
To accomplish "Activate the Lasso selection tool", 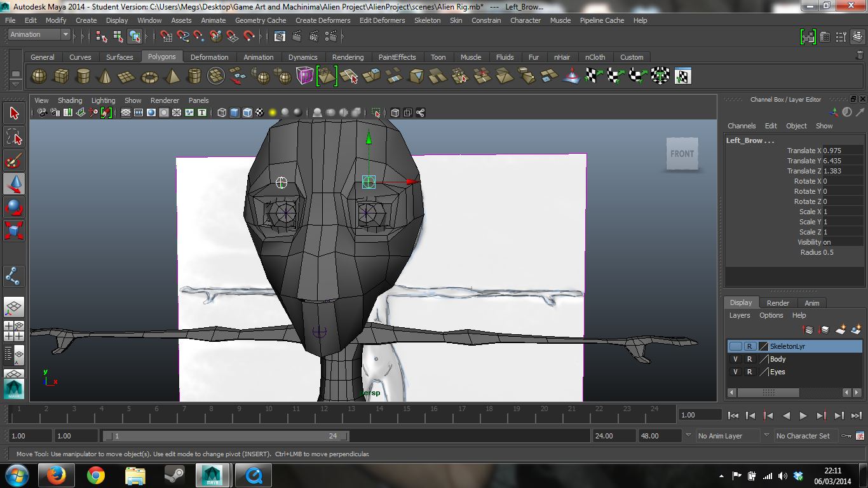I will (x=15, y=137).
